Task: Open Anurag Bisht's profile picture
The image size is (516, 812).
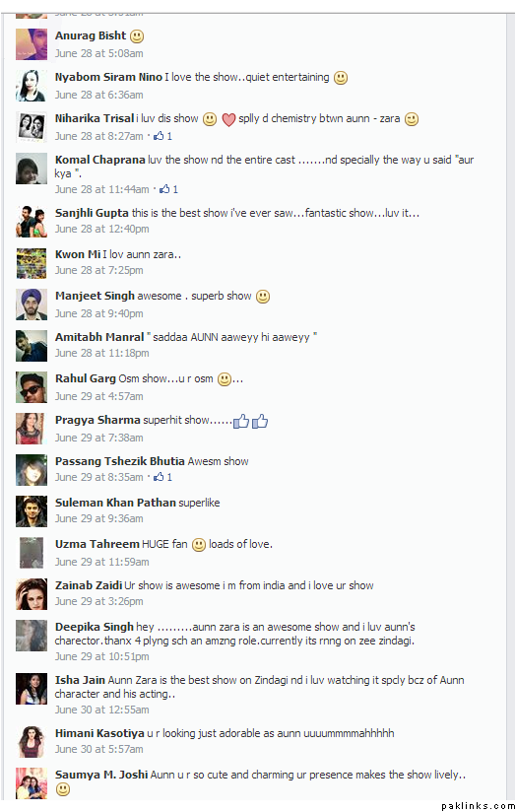Action: point(32,44)
